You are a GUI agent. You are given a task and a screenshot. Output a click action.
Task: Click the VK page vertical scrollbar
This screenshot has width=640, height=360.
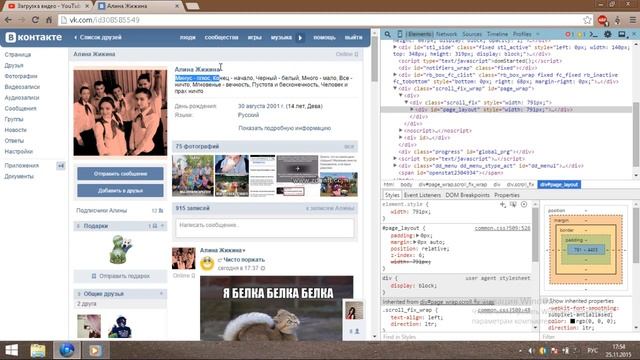coord(375,60)
